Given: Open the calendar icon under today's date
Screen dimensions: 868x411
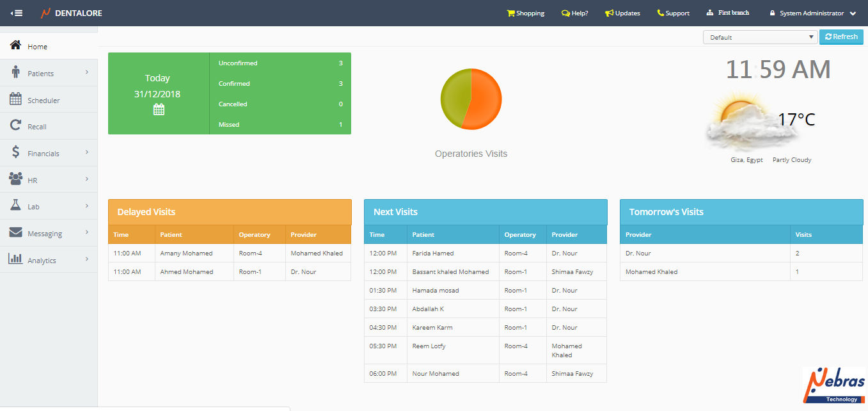Looking at the screenshot, I should 159,109.
